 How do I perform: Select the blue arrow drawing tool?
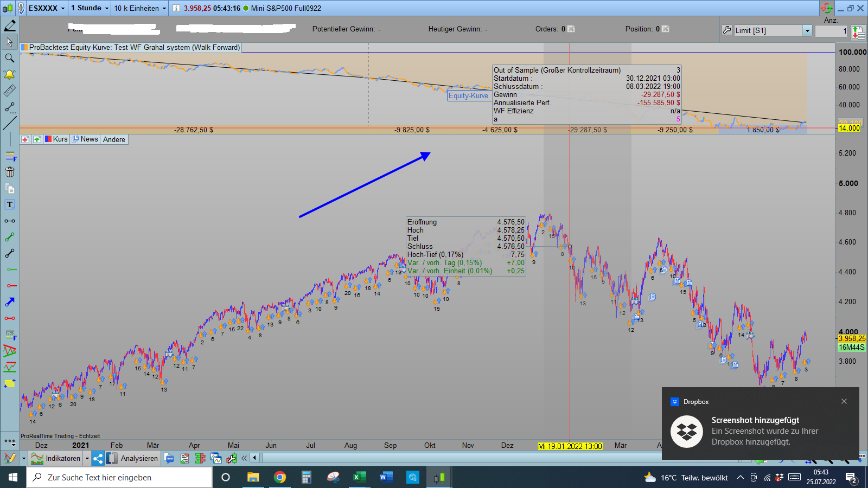10,302
